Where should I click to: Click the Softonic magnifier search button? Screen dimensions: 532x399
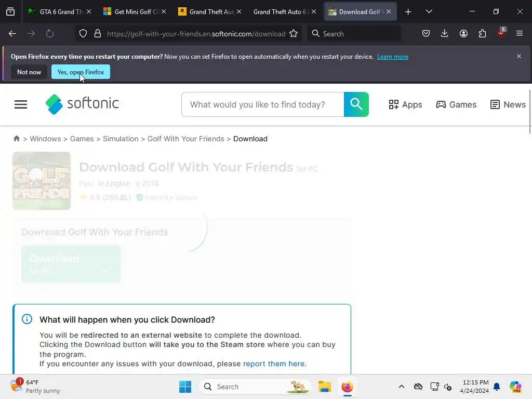[356, 104]
